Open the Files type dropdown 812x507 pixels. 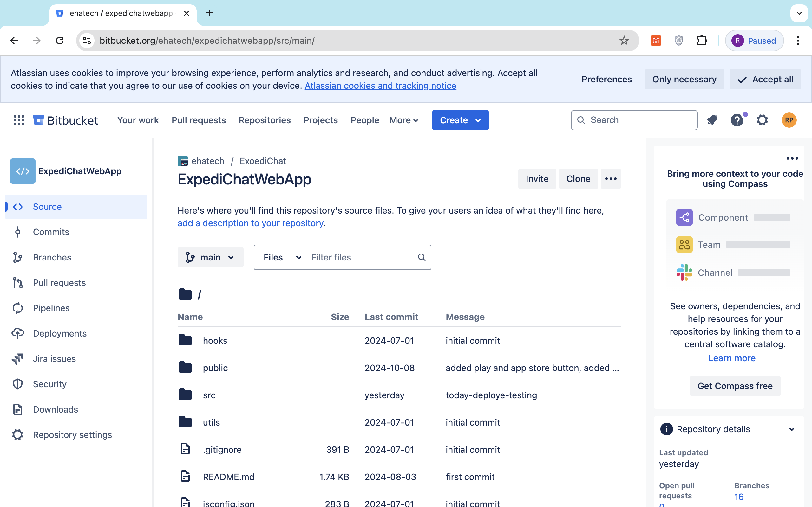pos(282,257)
